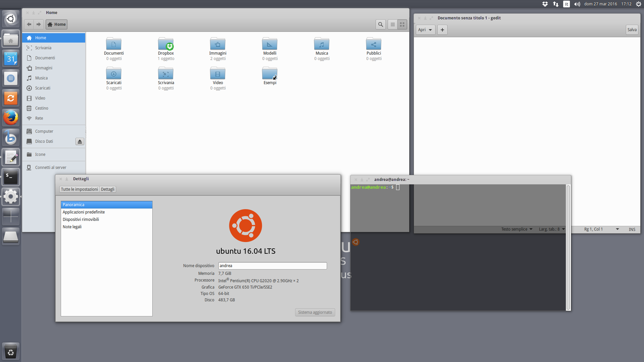Select Scaricati in Files sidebar

click(x=54, y=88)
